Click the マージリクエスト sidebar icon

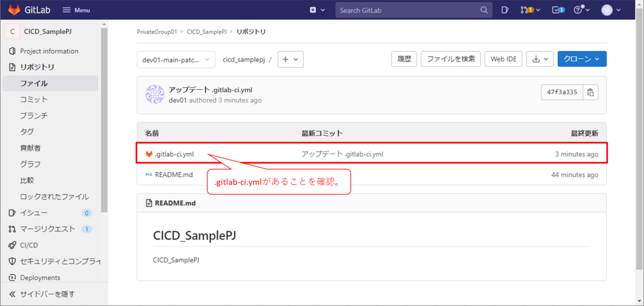(x=12, y=229)
